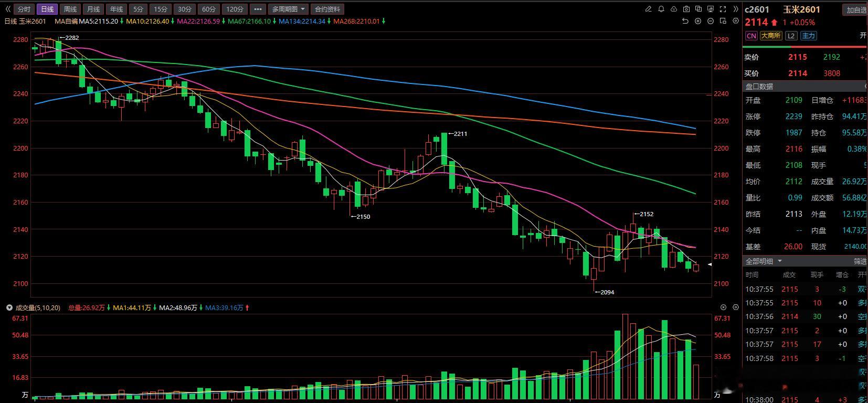Open chart settings hexagon icon
The height and width of the screenshot is (403, 868).
coord(736,21)
